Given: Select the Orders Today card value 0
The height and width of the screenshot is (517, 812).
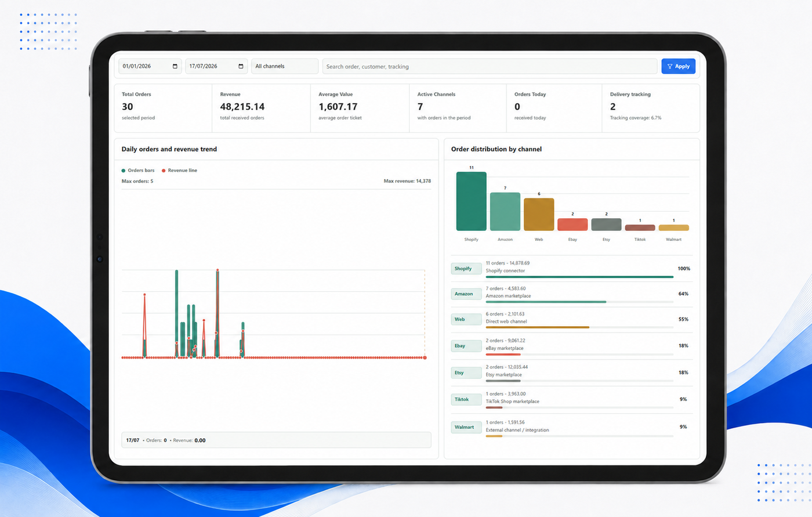Looking at the screenshot, I should [x=517, y=107].
